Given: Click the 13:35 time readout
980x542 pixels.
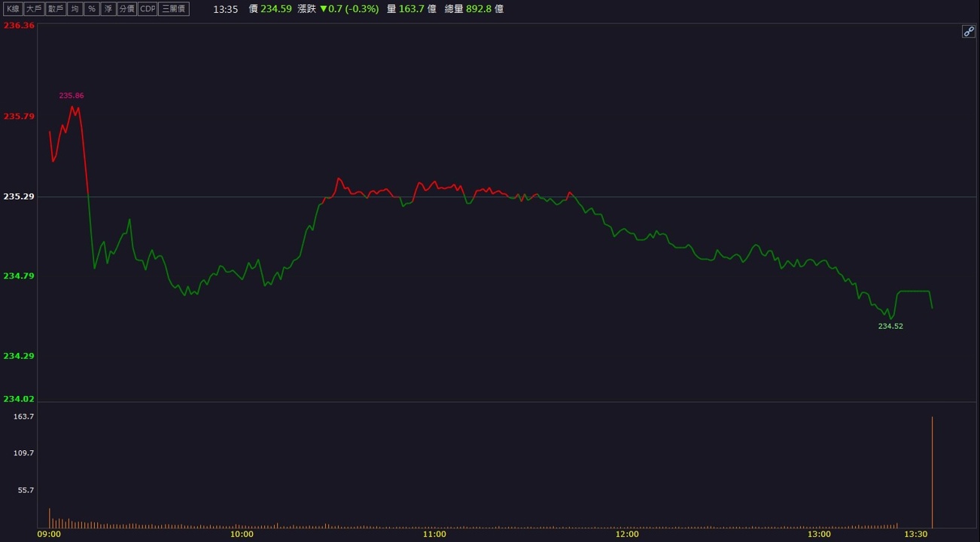Looking at the screenshot, I should click(x=226, y=9).
